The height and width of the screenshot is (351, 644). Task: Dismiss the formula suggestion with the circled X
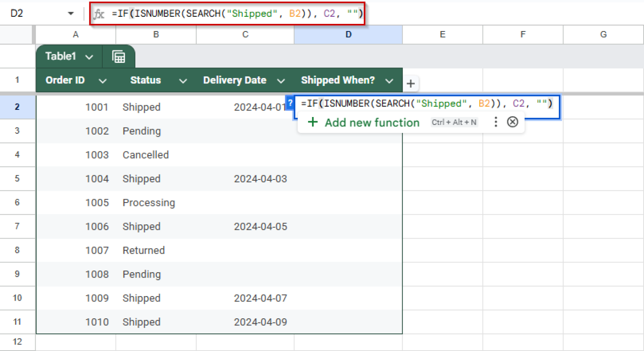point(512,122)
